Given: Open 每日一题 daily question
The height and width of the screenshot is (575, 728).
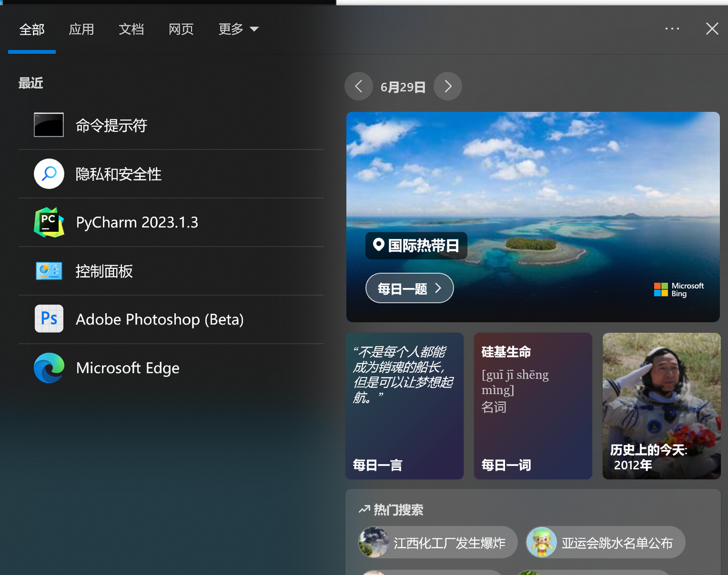Looking at the screenshot, I should coord(409,288).
